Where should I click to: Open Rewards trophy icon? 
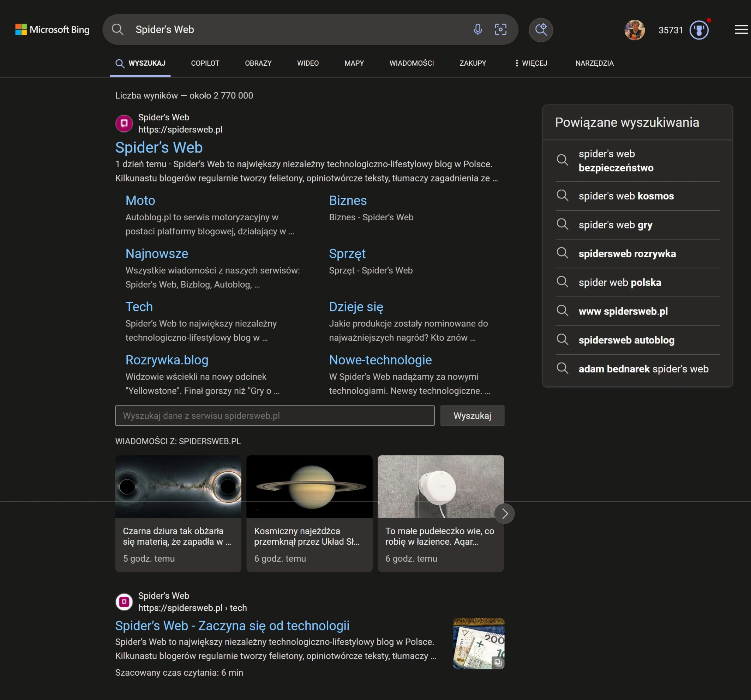pos(699,30)
